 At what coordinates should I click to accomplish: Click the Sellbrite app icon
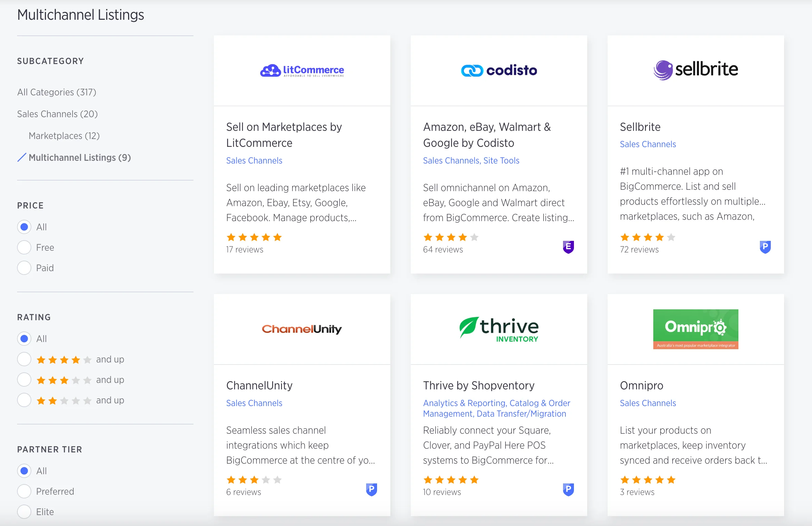[x=696, y=70]
